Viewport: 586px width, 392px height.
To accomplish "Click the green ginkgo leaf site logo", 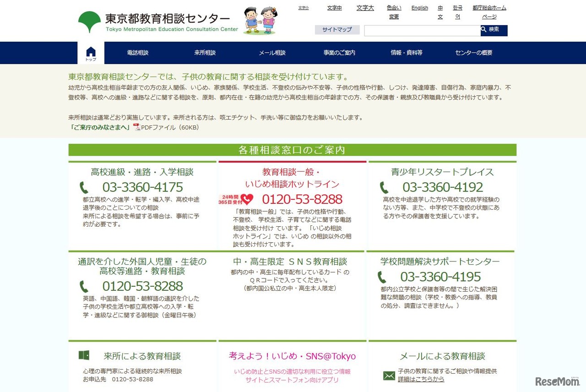I will (x=89, y=22).
